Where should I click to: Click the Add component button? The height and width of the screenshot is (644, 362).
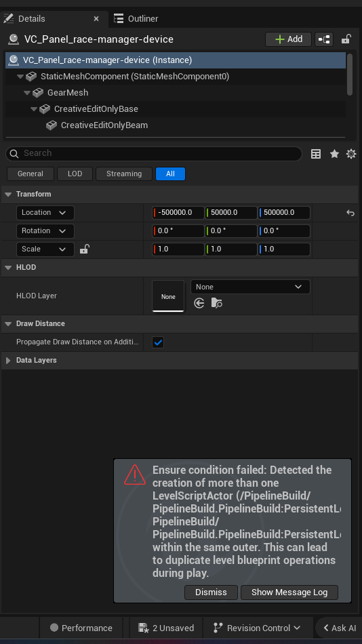[x=289, y=39]
